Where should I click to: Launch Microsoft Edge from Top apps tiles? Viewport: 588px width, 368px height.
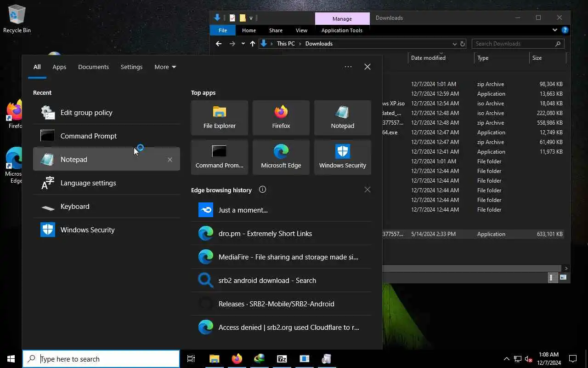(281, 157)
